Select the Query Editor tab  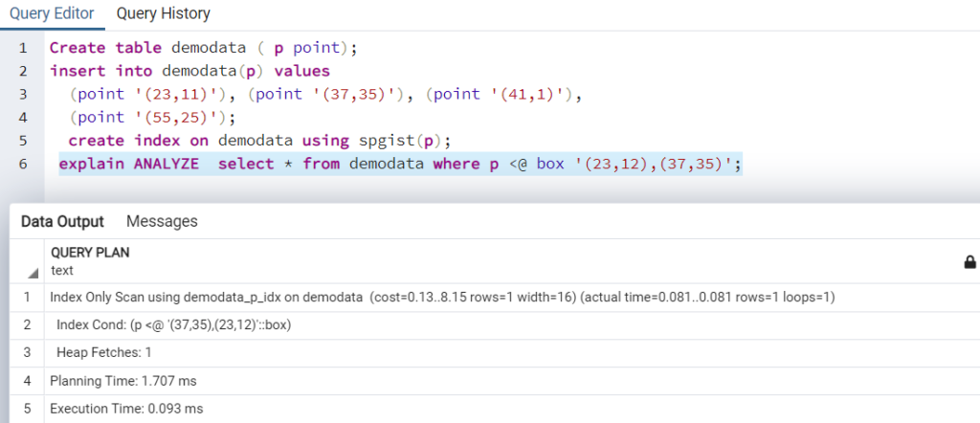coord(52,13)
